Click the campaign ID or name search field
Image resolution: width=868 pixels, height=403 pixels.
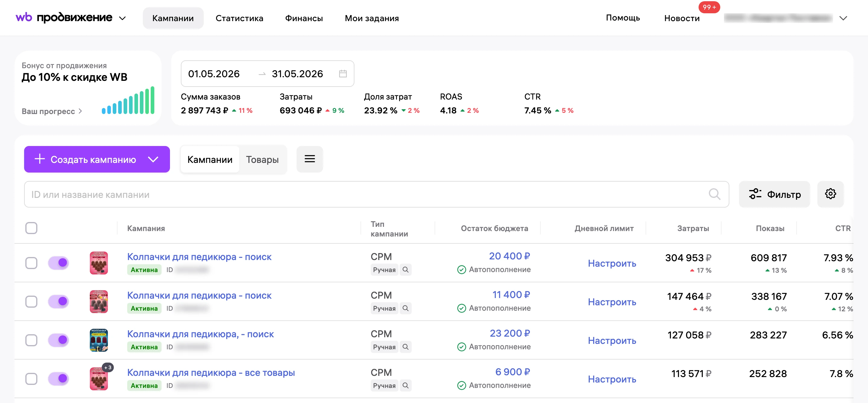376,194
